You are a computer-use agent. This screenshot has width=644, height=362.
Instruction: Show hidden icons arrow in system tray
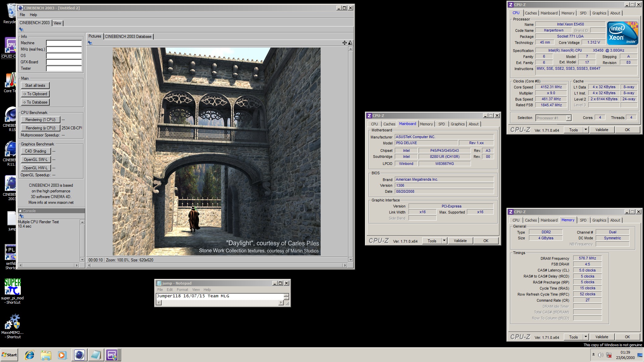coord(593,355)
